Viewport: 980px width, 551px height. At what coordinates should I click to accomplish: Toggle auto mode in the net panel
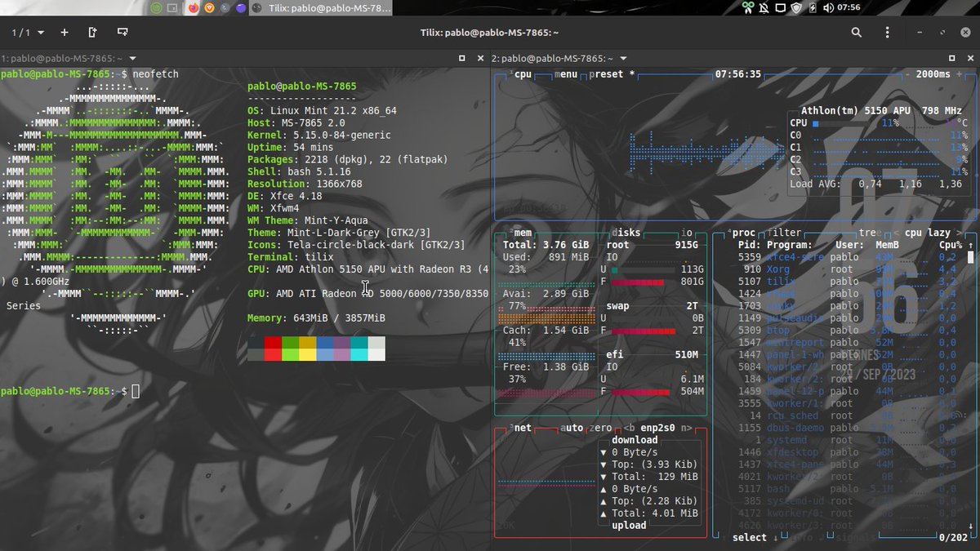click(x=572, y=427)
